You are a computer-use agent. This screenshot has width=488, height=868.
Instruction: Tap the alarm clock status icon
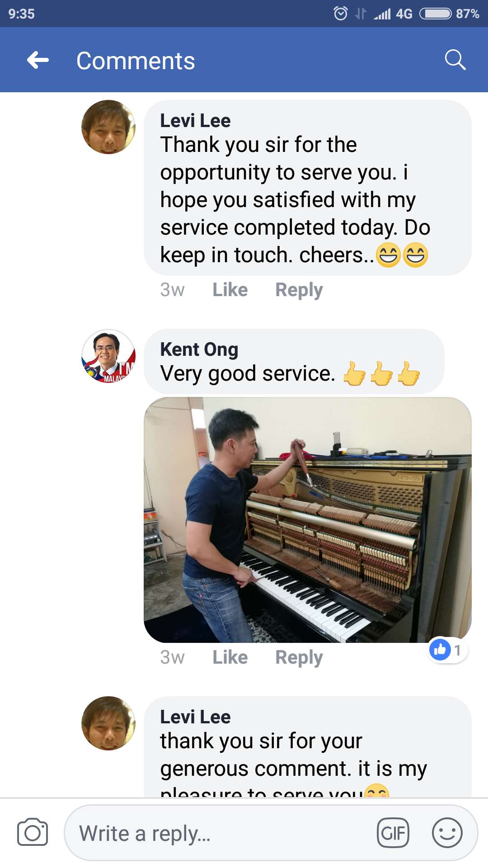[x=340, y=14]
